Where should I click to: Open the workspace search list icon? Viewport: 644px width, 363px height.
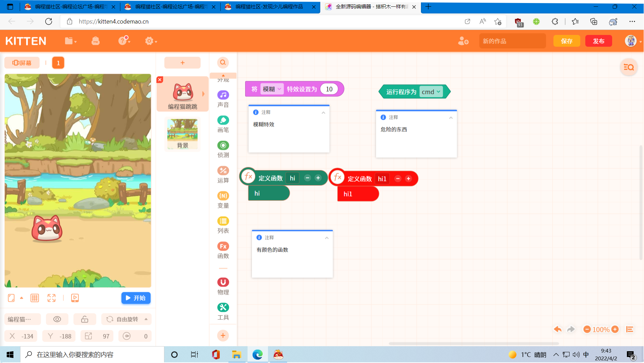(x=629, y=67)
